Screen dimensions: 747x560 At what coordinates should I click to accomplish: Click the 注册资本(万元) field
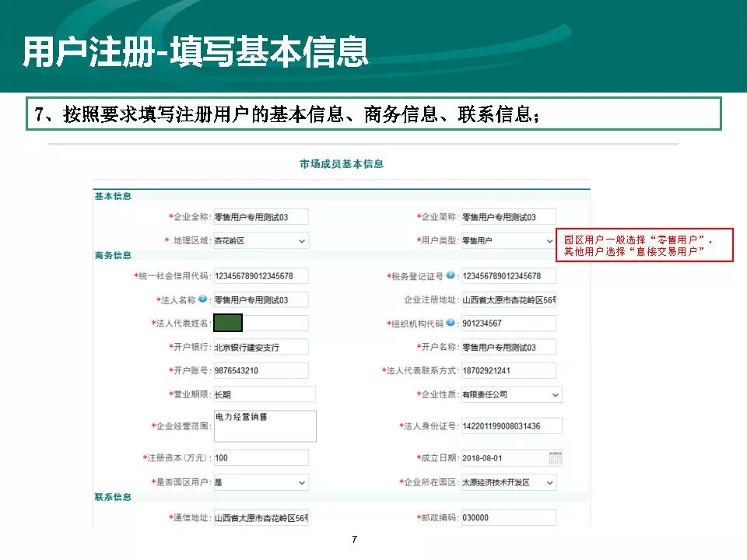click(260, 458)
